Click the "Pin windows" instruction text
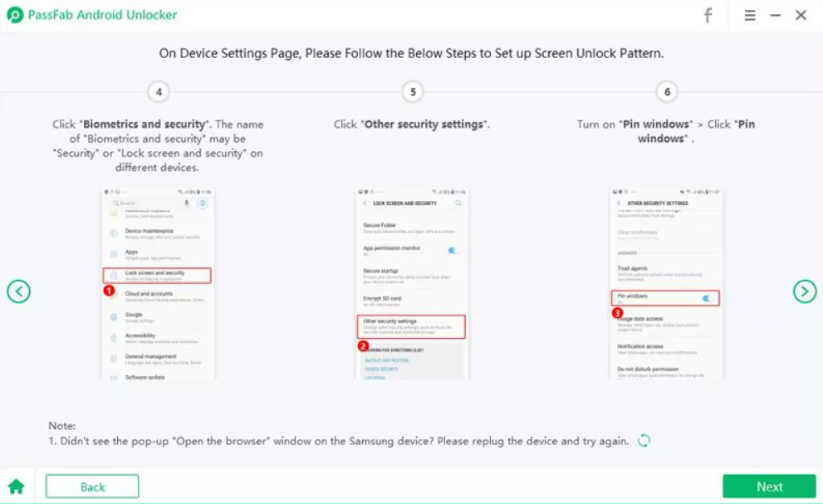Screen dimensions: 823x504 (666, 131)
